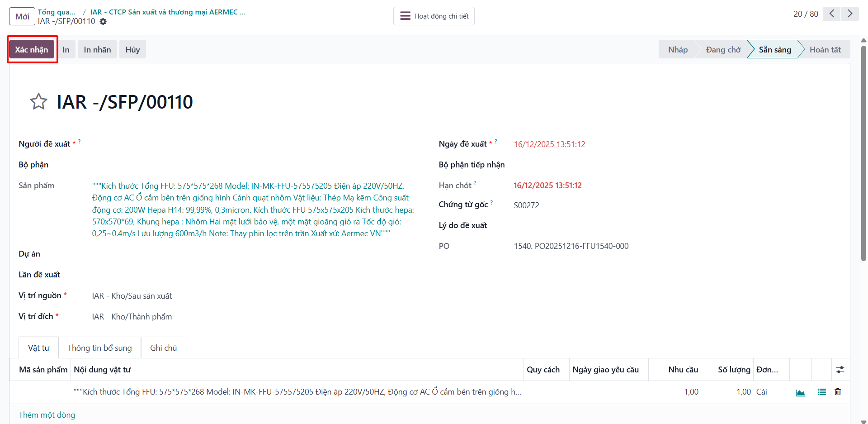This screenshot has width=868, height=424.
Task: Go to next record arrow
Action: click(850, 14)
